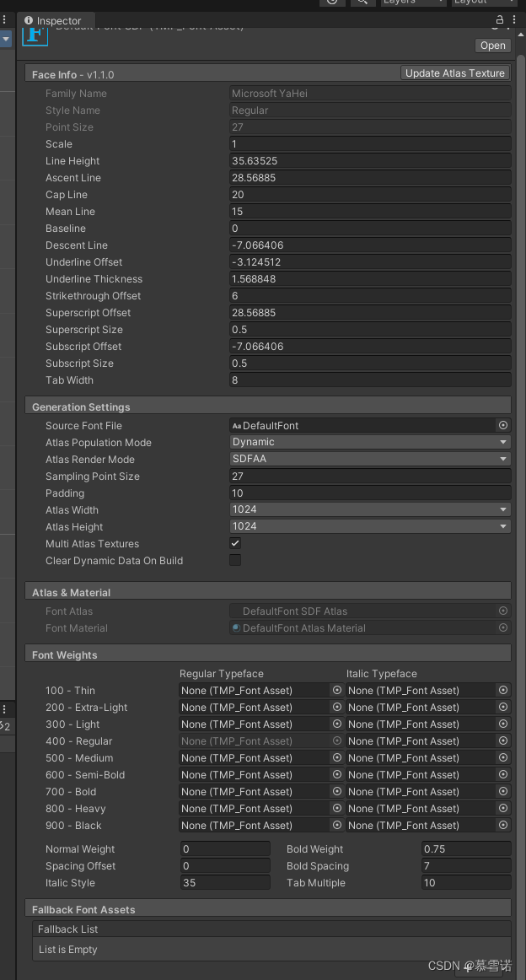The image size is (526, 980).
Task: Change Atlas Width using its dropdown
Action: click(x=369, y=509)
